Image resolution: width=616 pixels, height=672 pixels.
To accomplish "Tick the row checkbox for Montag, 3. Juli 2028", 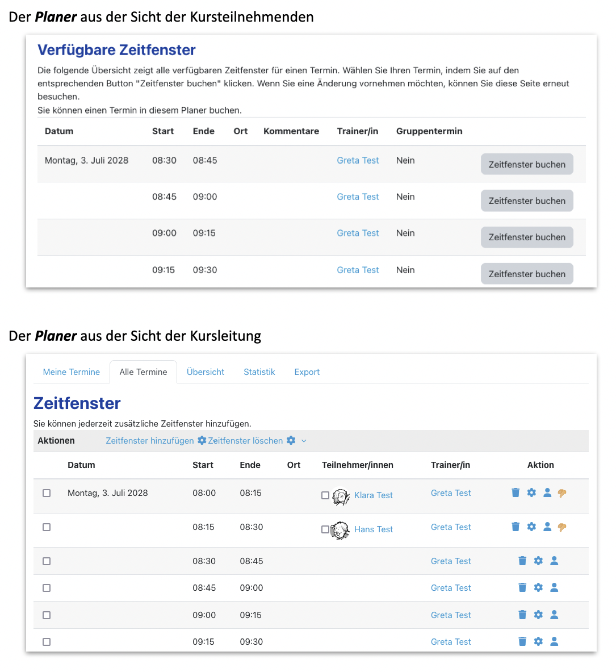I will (47, 493).
